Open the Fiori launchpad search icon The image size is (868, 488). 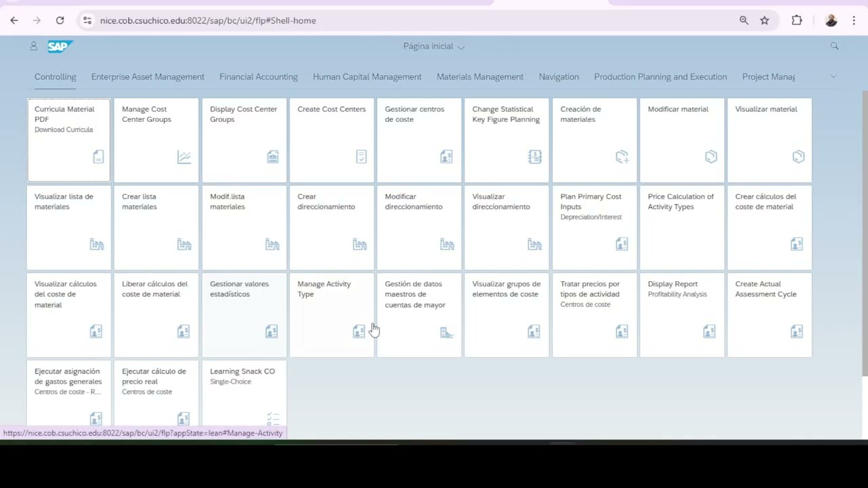835,46
